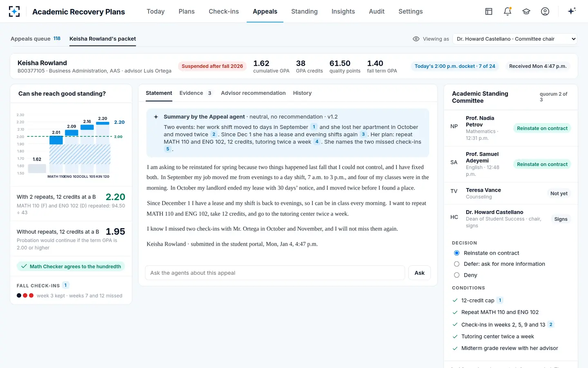Open the Check-ins navigation tab

tap(224, 11)
